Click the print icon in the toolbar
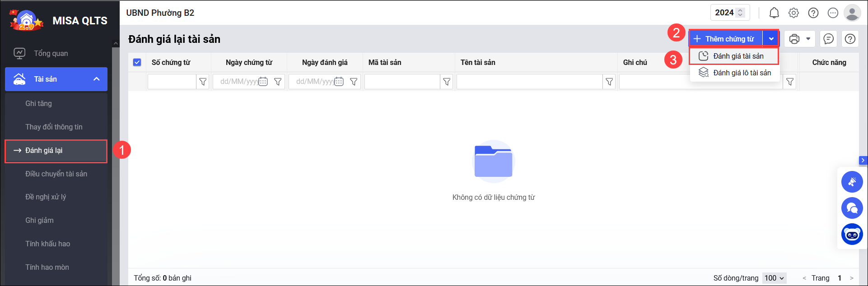The width and height of the screenshot is (868, 286). pos(794,39)
